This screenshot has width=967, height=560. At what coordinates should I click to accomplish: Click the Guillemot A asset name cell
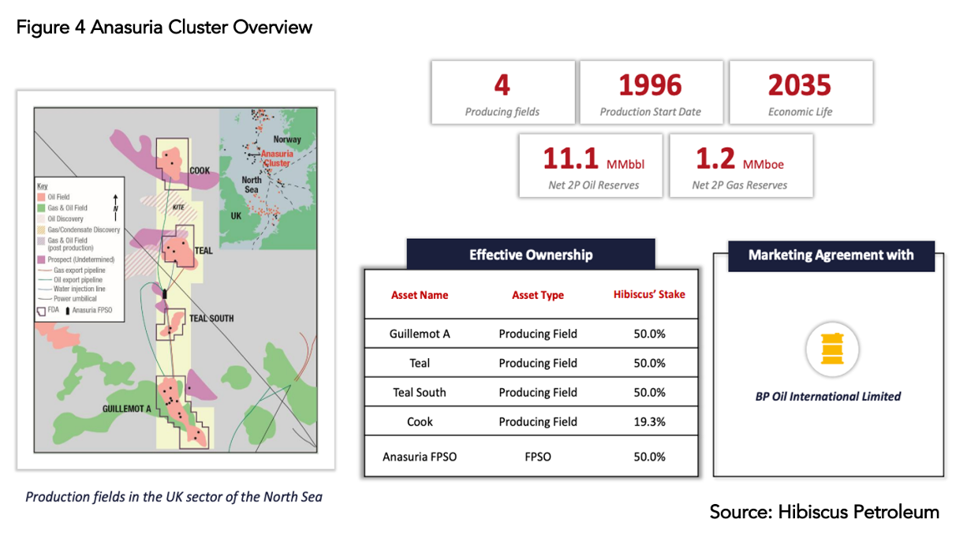420,334
